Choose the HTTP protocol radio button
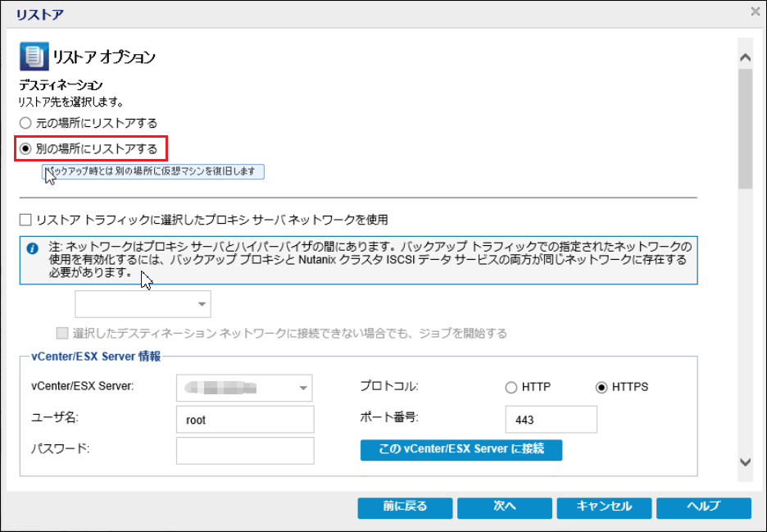This screenshot has width=767, height=532. click(511, 388)
